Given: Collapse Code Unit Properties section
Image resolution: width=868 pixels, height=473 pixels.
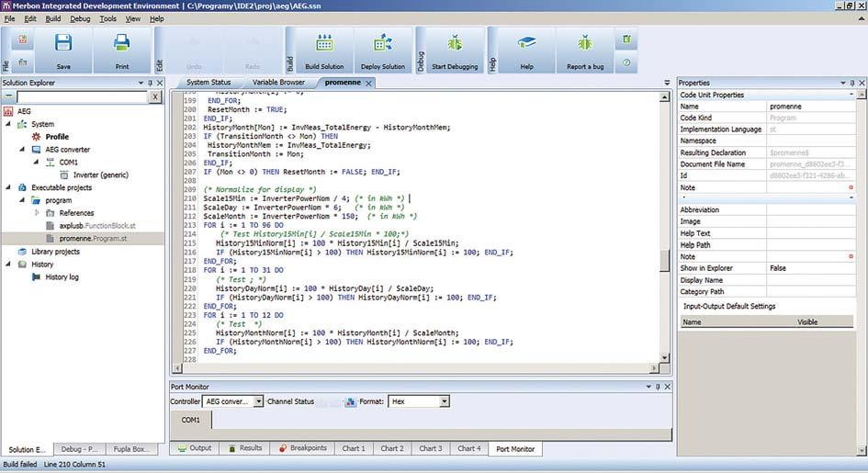Looking at the screenshot, I should click(851, 95).
